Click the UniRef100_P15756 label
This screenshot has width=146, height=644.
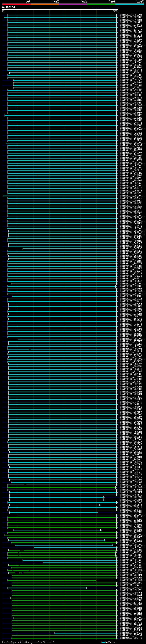131,598
